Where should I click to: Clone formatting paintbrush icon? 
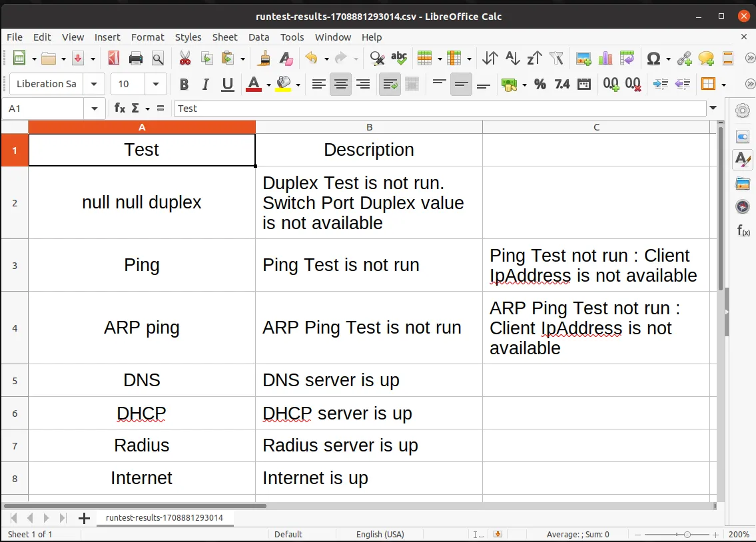coord(264,59)
